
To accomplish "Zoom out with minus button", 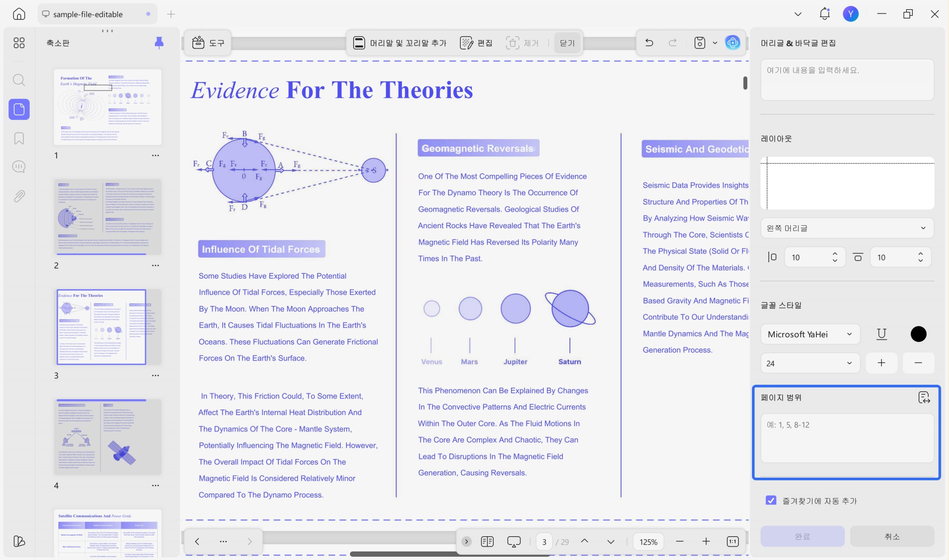I will pyautogui.click(x=679, y=541).
